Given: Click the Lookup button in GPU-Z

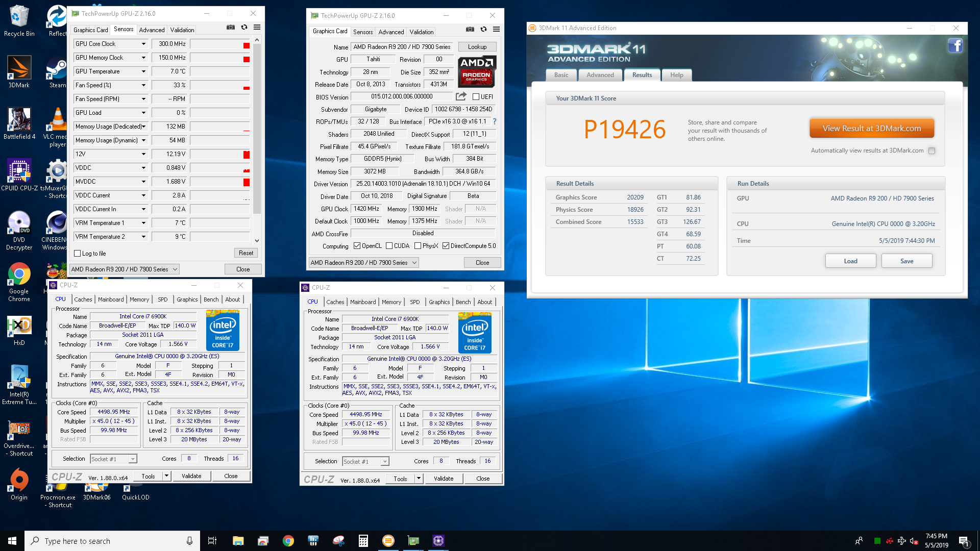Looking at the screenshot, I should click(x=477, y=47).
